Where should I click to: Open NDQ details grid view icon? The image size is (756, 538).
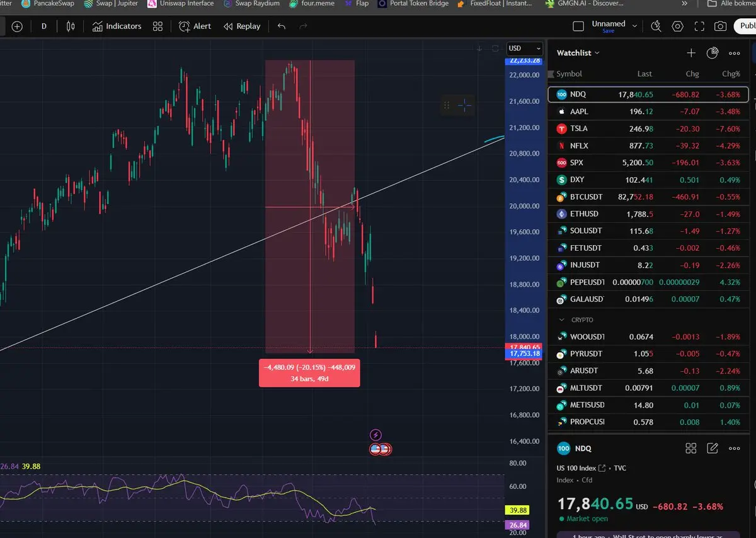click(691, 449)
